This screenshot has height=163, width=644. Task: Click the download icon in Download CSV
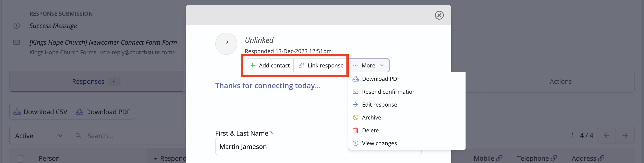point(17,112)
